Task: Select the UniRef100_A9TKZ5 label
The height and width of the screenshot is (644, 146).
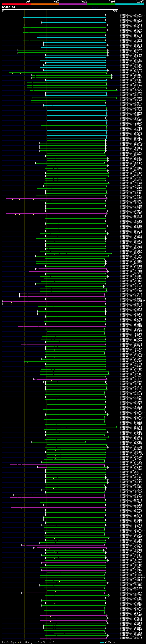Action: point(131,254)
